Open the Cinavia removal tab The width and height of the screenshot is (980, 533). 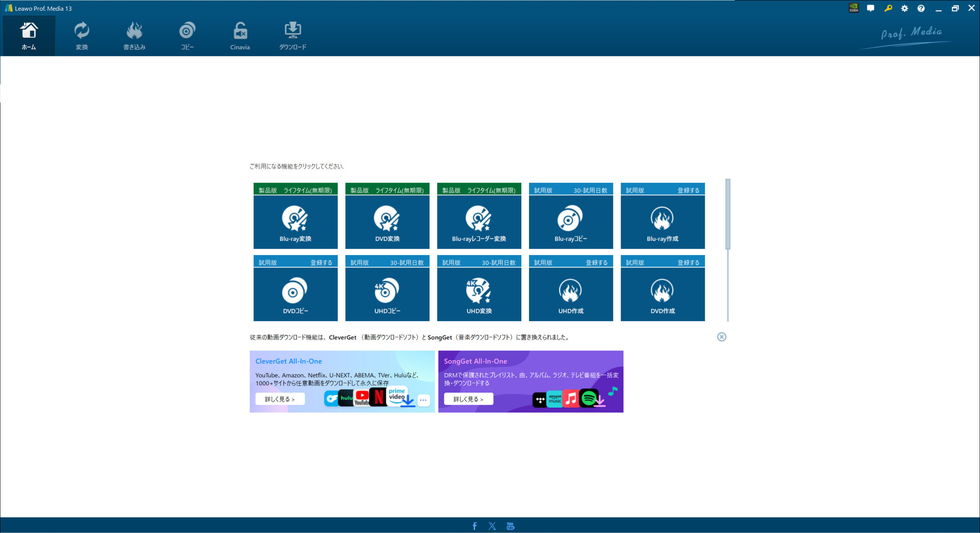(240, 36)
